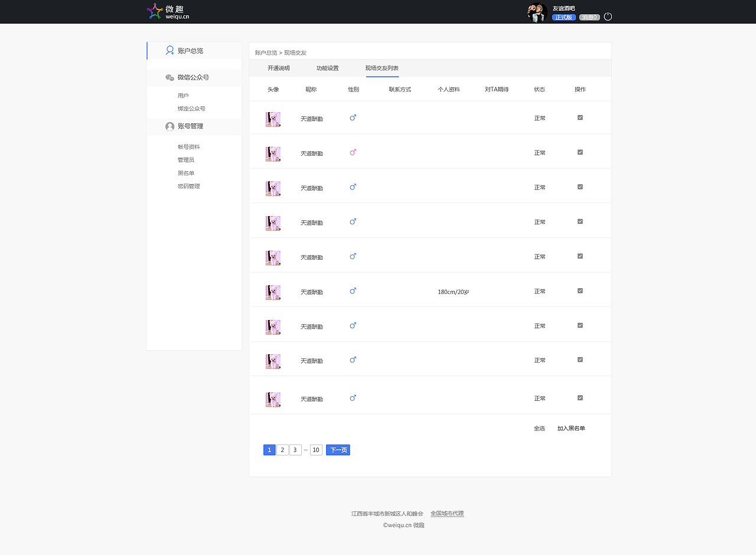
Task: Click the 账户总览 person icon
Action: click(170, 51)
